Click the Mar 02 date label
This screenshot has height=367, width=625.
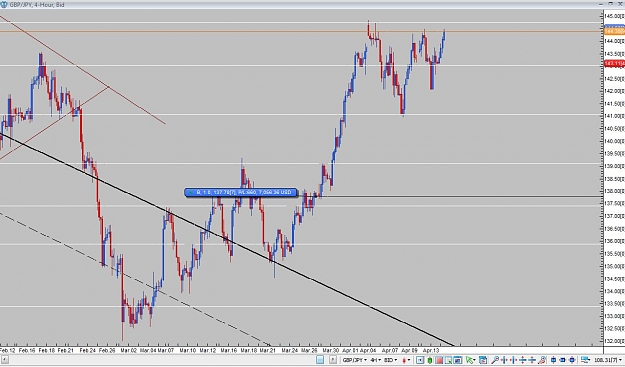coord(129,350)
